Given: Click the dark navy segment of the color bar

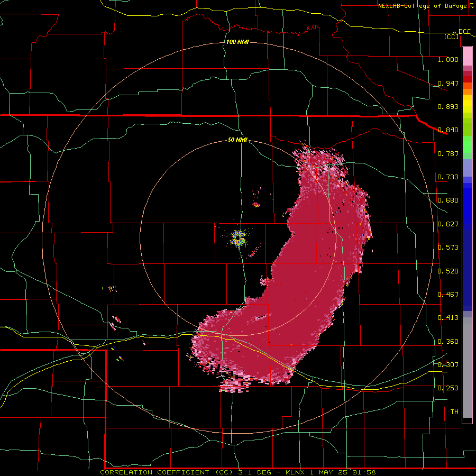Looking at the screenshot, I should tap(467, 270).
